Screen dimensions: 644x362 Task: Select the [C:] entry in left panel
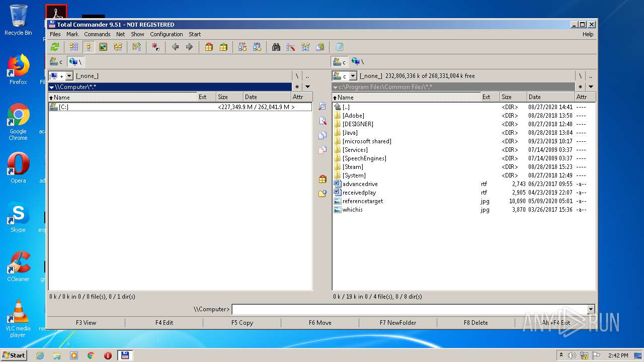(x=180, y=107)
